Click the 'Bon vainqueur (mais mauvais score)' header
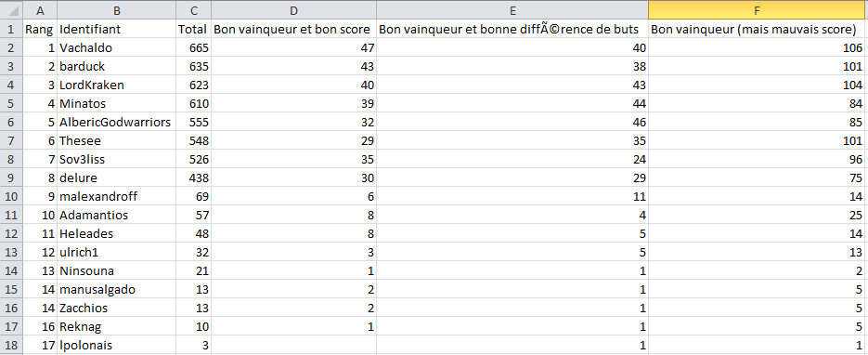Screen dimensions: 868x355 pos(757,29)
